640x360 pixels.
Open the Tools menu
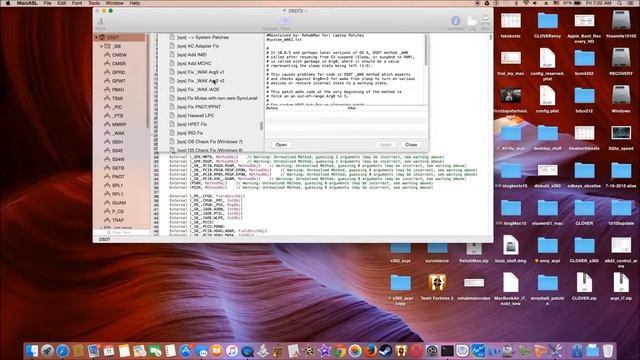94,3
